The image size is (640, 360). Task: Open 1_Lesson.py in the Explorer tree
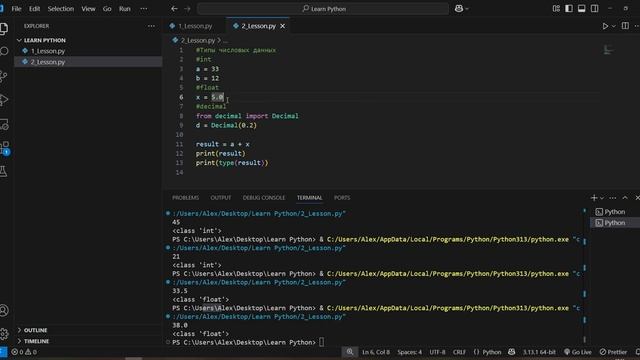click(48, 51)
